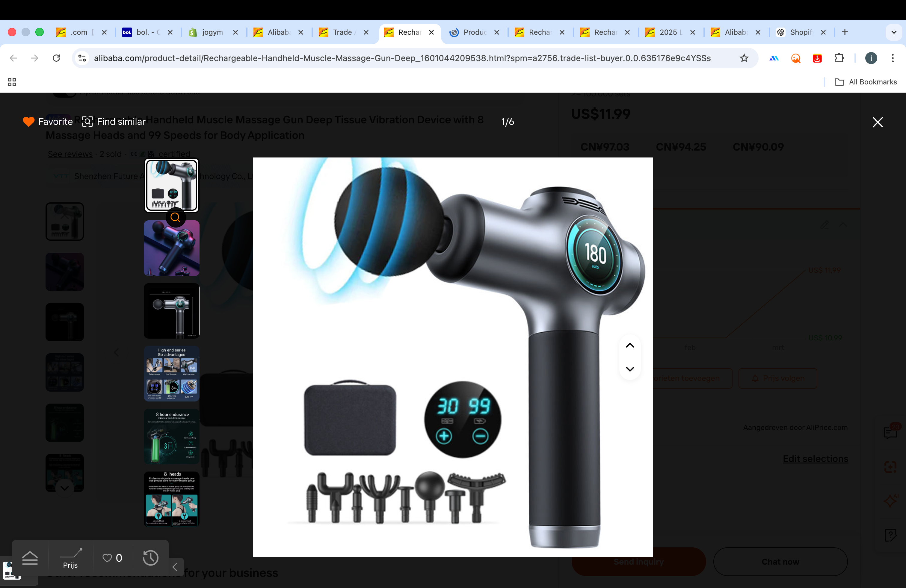Open the help question icon on sidebar
This screenshot has height=588, width=906.
pyautogui.click(x=890, y=535)
